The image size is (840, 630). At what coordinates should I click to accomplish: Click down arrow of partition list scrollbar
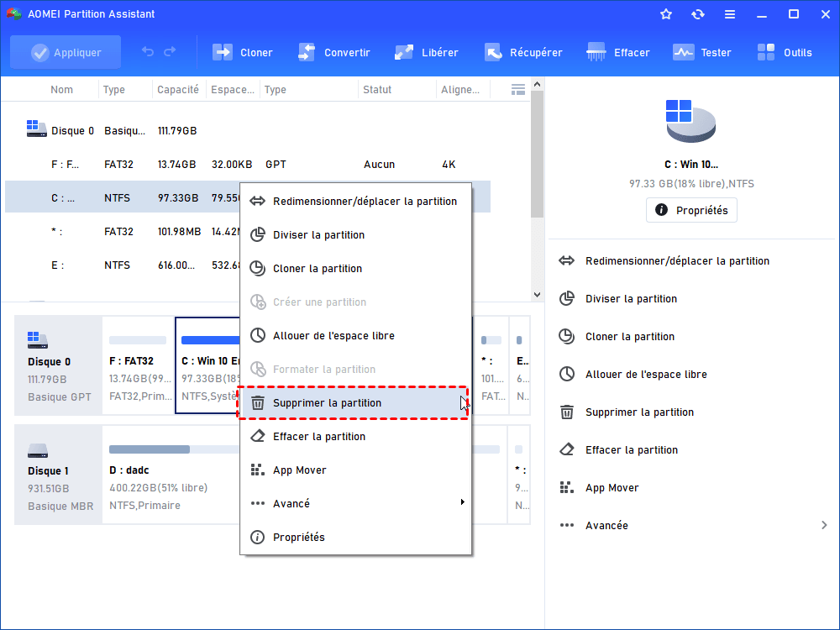pos(538,295)
